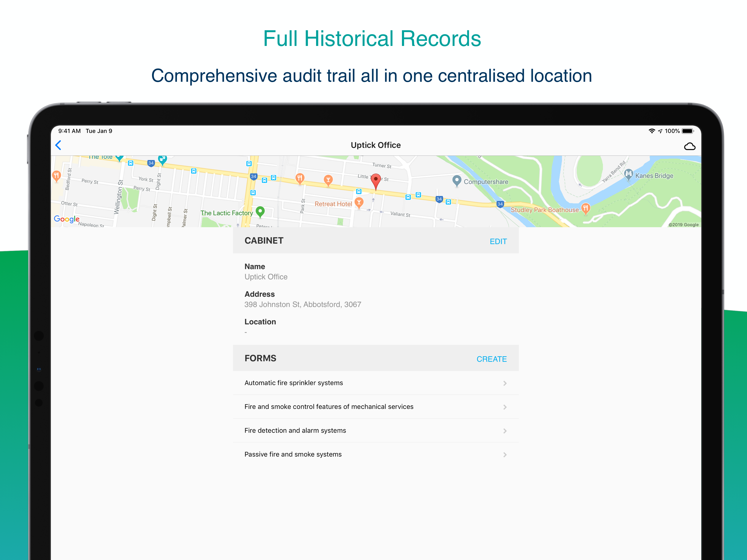Open Fire detection and alarm systems form
This screenshot has width=747, height=560.
pyautogui.click(x=375, y=431)
